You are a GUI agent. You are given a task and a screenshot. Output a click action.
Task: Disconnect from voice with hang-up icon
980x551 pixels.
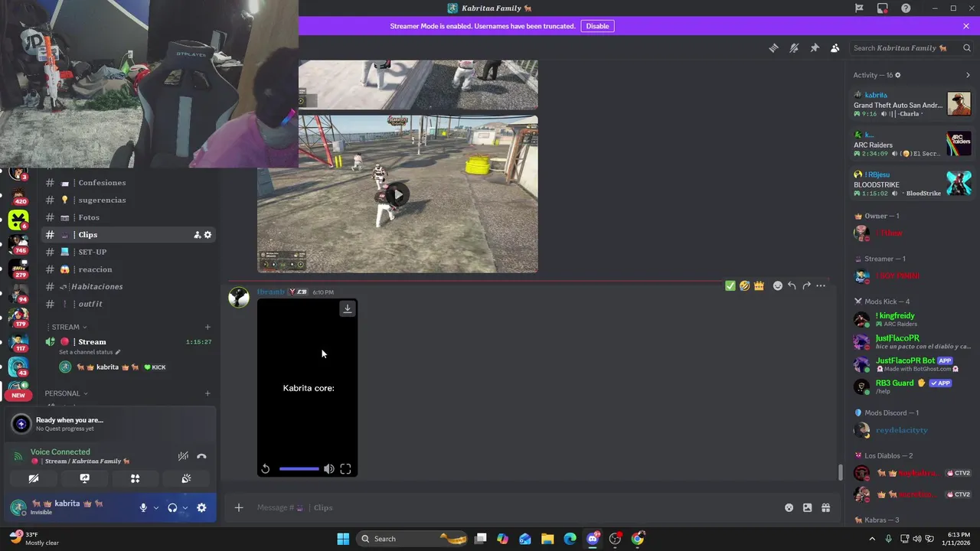tap(201, 456)
